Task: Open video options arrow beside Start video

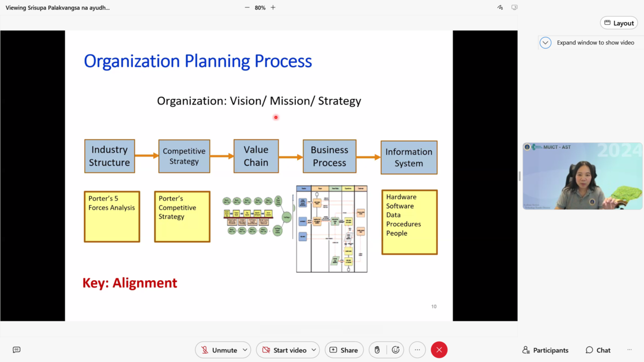Action: 314,350
